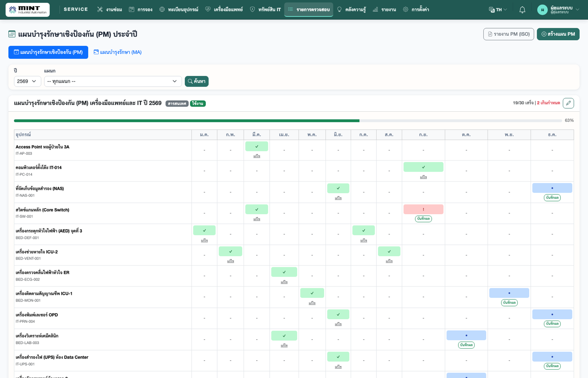This screenshot has width=588, height=378.
Task: Click the 63% green progress bar
Action: [186, 121]
